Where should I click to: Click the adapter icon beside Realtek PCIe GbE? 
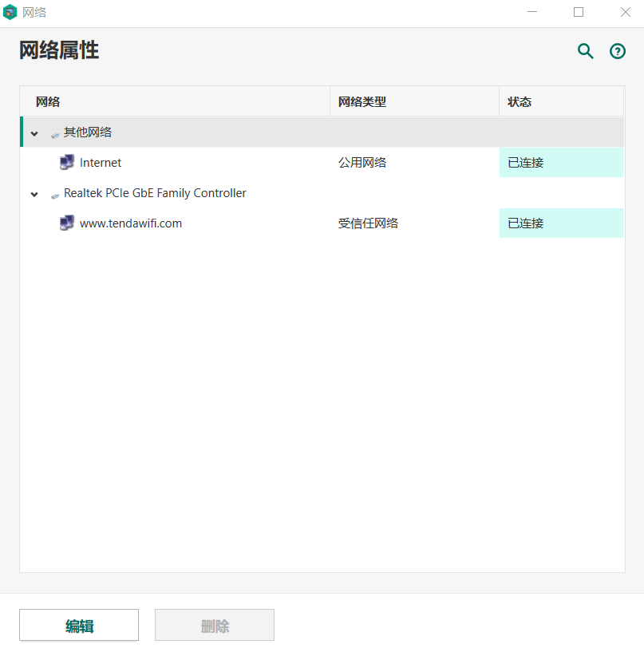55,196
